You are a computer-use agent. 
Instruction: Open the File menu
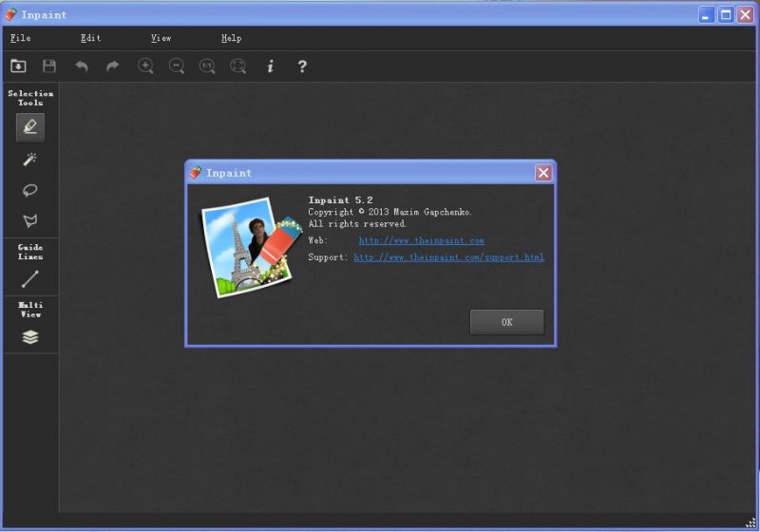(20, 38)
